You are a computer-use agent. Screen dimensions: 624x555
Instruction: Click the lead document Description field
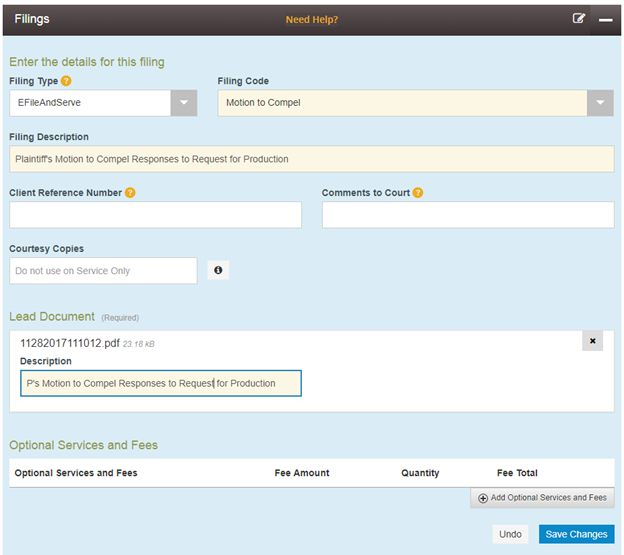tap(160, 383)
